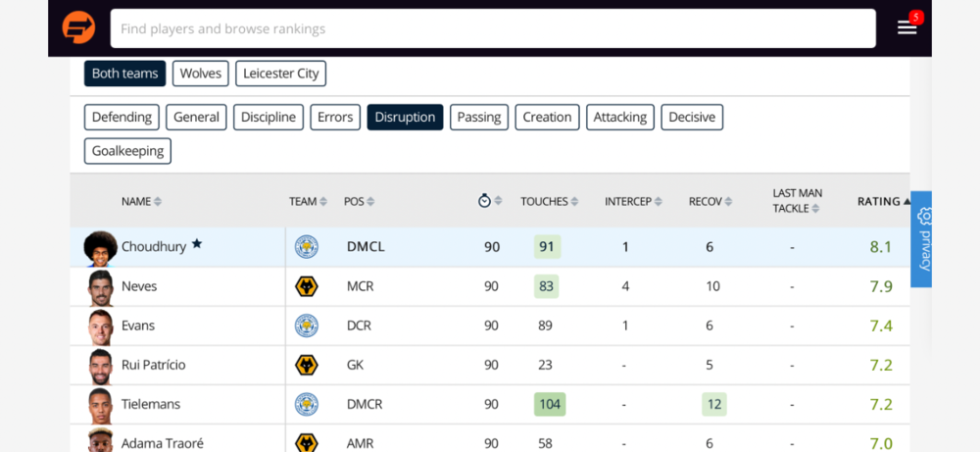Switch to the Passing stats tab

pyautogui.click(x=479, y=117)
